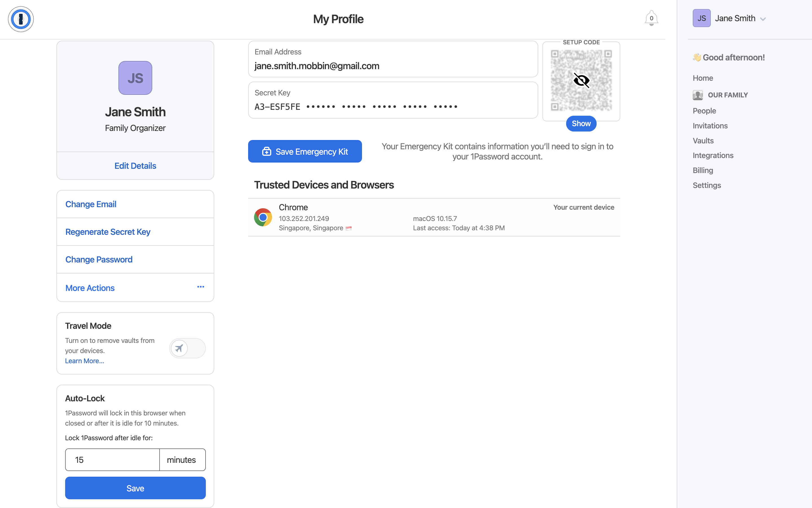Click the Last access time text
812x508 pixels.
click(459, 228)
